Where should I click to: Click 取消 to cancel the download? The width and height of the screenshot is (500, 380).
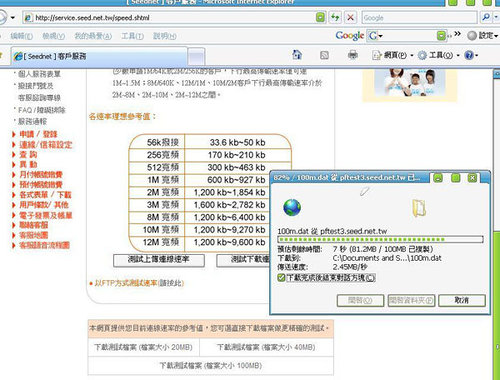(462, 300)
